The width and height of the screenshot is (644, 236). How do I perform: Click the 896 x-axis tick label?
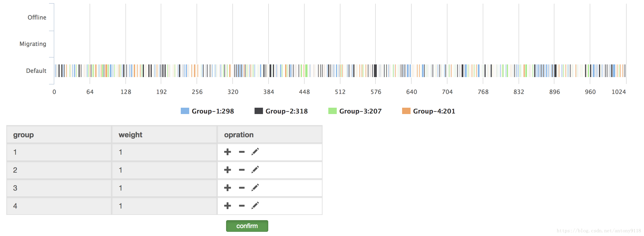coord(554,92)
